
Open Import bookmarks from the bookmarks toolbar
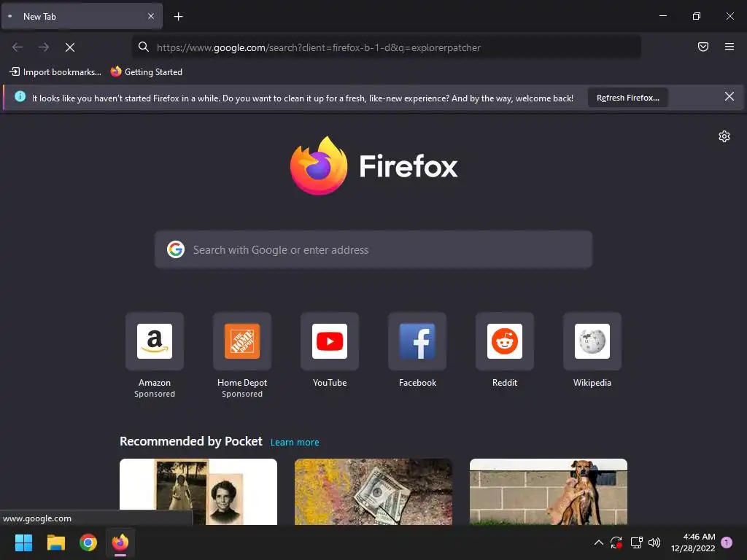click(x=55, y=72)
